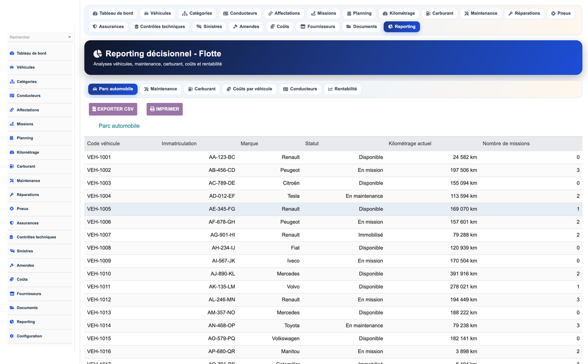Click the Parc automobile section title
Image resolution: width=588 pixels, height=364 pixels.
point(119,126)
